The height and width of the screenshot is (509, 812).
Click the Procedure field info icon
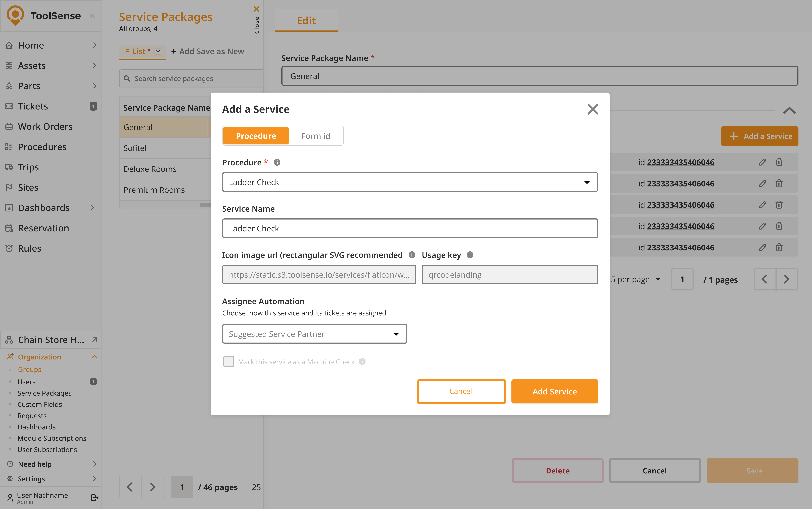[277, 162]
